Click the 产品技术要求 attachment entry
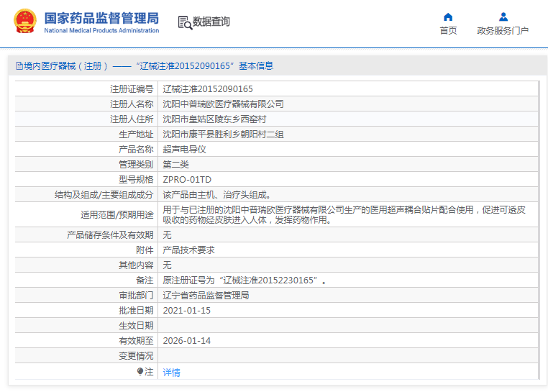Screen dimensions: 548x392 [188, 250]
